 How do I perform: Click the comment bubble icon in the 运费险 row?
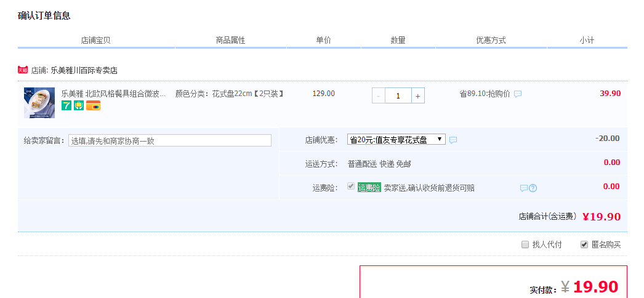[x=523, y=188]
